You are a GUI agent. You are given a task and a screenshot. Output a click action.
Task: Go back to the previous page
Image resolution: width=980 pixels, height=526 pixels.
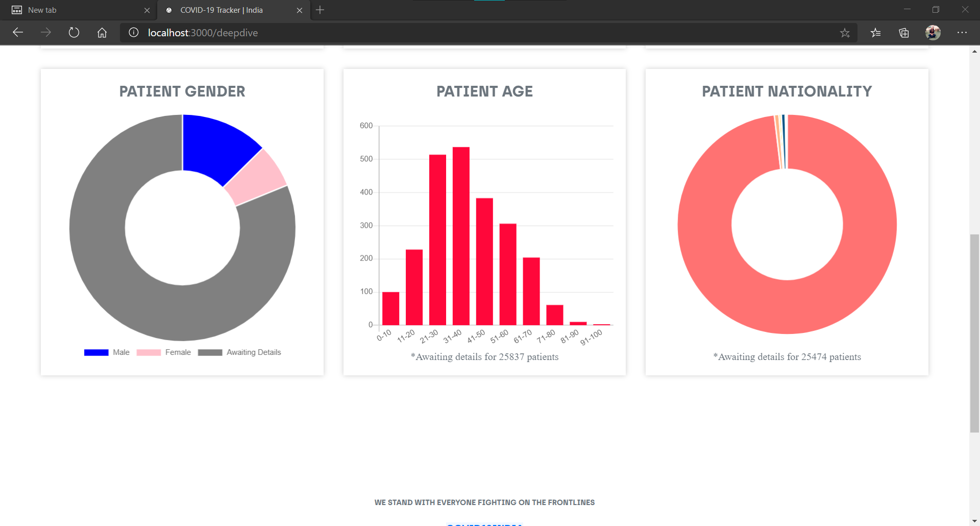pyautogui.click(x=18, y=33)
